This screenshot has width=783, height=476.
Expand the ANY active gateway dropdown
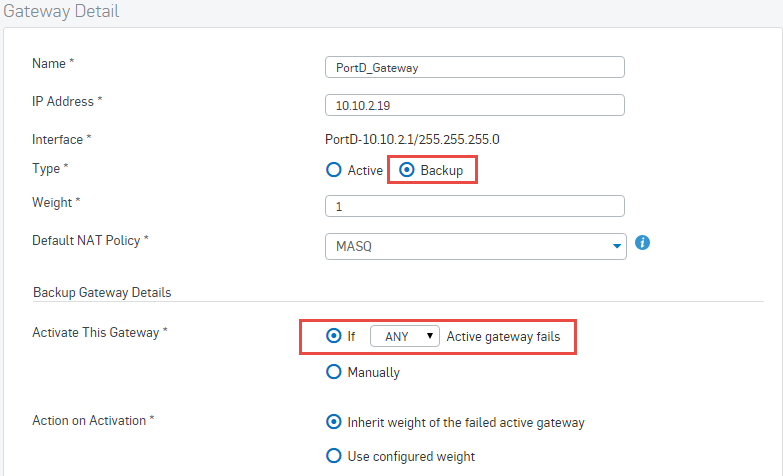405,337
